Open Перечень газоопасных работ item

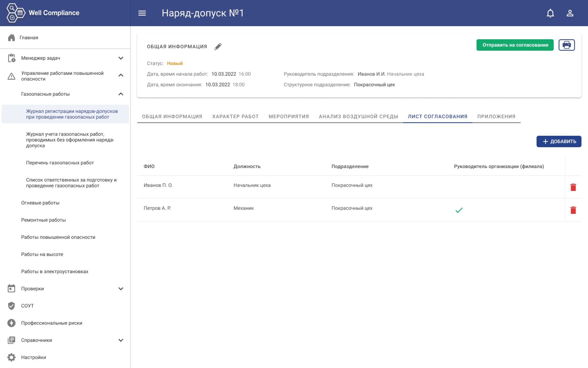tap(60, 163)
